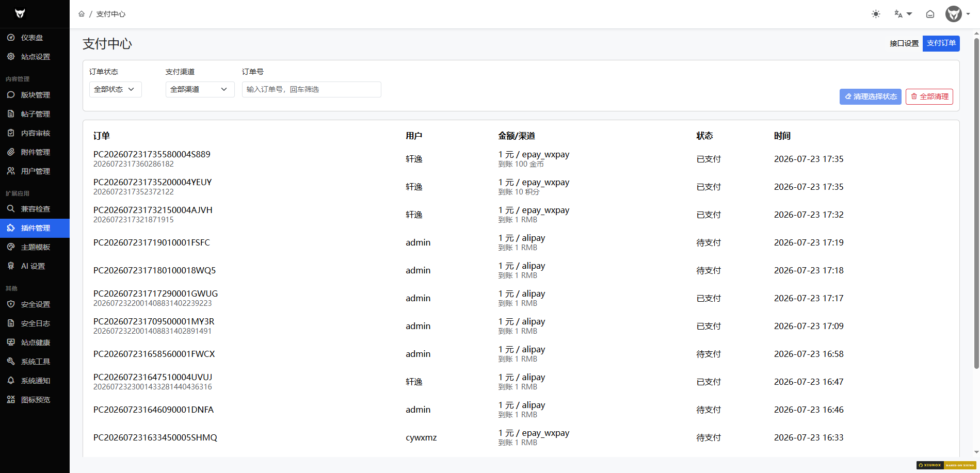This screenshot has width=980, height=473.
Task: Open 内容审核 page
Action: 35,133
